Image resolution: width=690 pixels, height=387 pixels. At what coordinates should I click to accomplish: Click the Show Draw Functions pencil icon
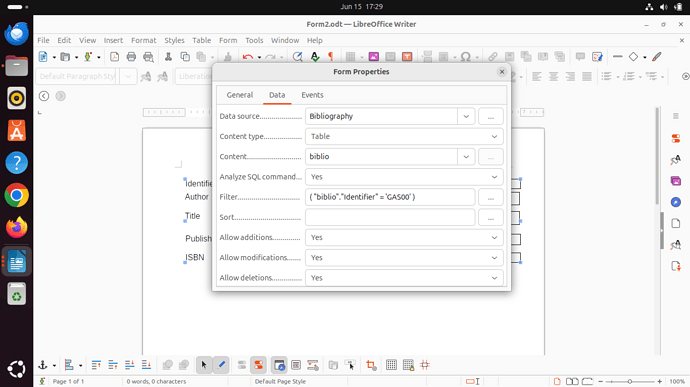tap(657, 57)
